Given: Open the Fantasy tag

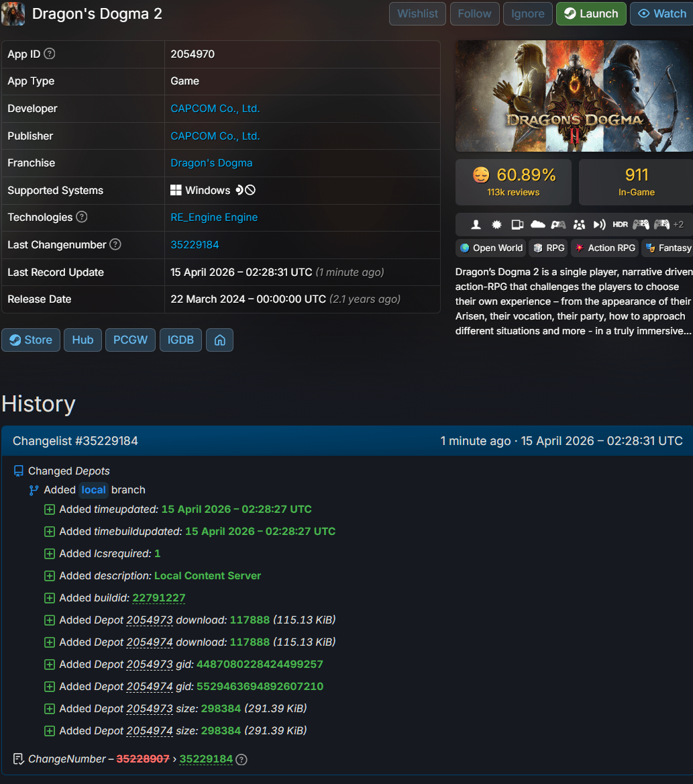Looking at the screenshot, I should point(668,248).
